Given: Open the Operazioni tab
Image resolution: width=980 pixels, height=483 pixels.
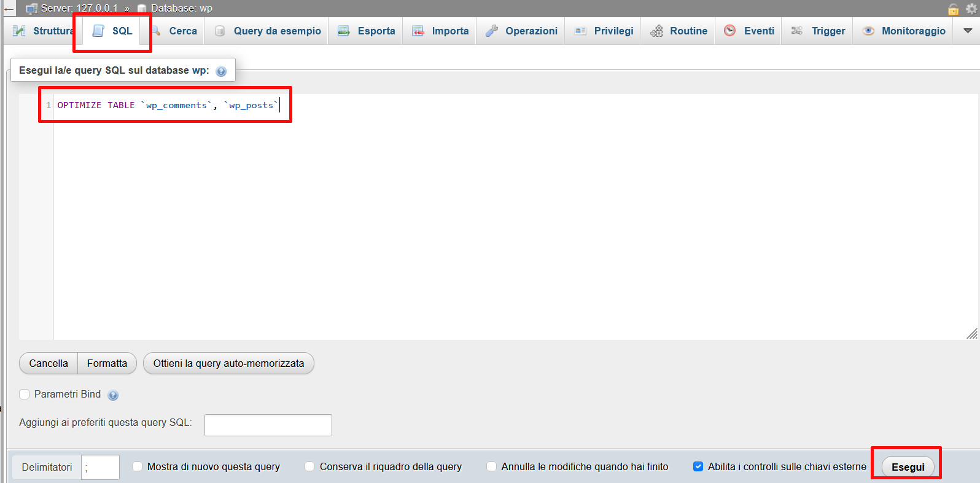Looking at the screenshot, I should tap(521, 31).
